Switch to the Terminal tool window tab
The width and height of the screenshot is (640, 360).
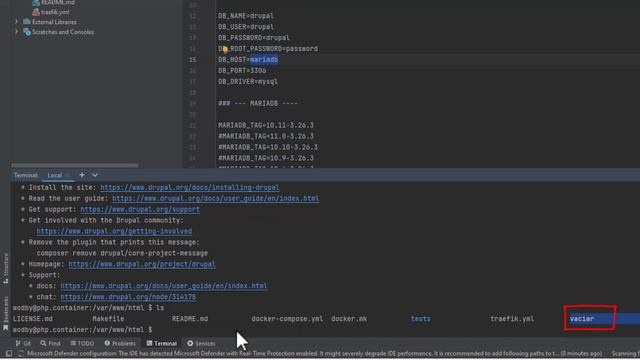(x=162, y=343)
